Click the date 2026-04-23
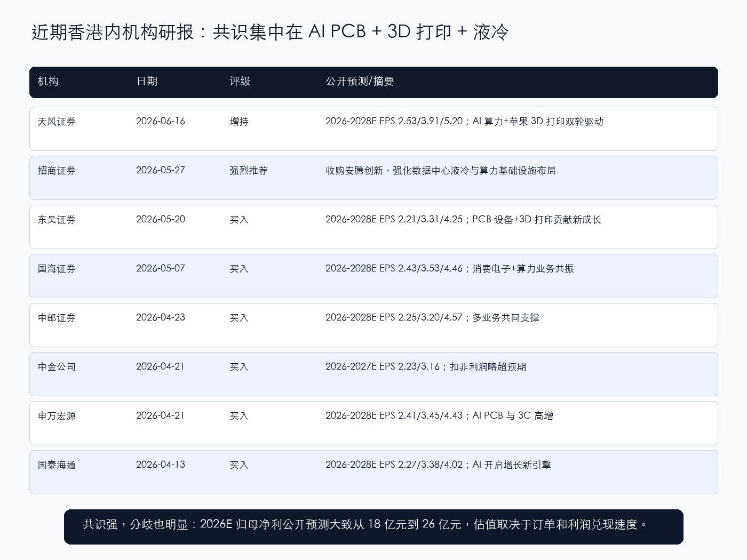Image resolution: width=747 pixels, height=560 pixels. 161,317
